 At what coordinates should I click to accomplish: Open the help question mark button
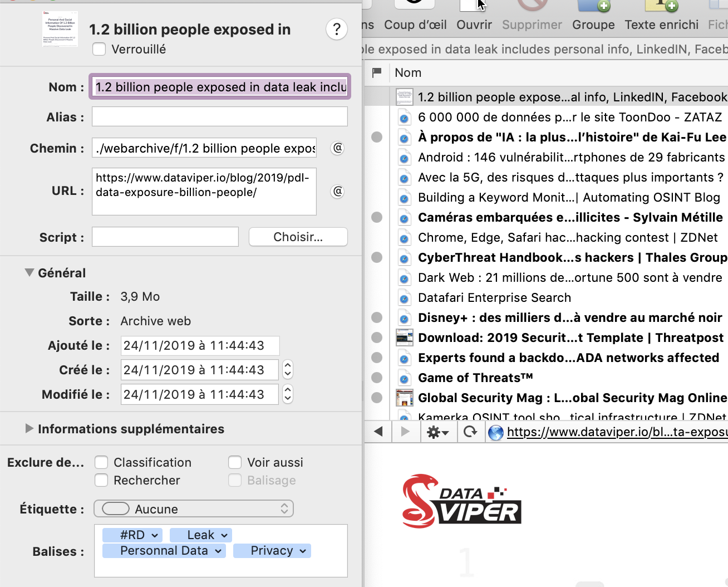pos(337,30)
